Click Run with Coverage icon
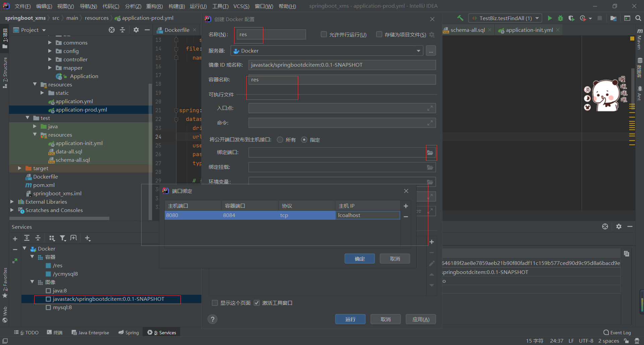 (x=572, y=18)
